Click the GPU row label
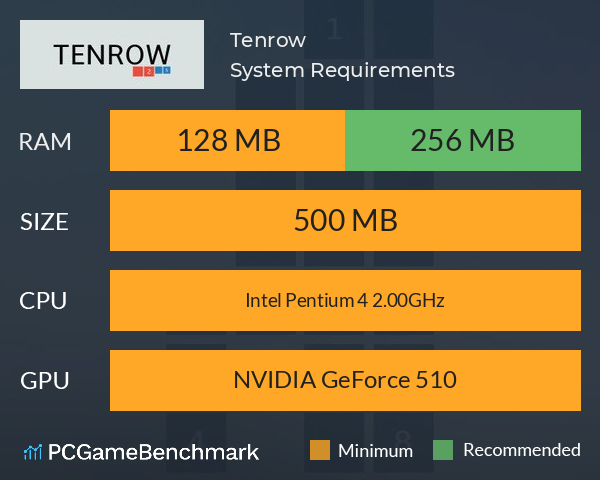Viewport: 600px width, 480px height. pos(45,381)
